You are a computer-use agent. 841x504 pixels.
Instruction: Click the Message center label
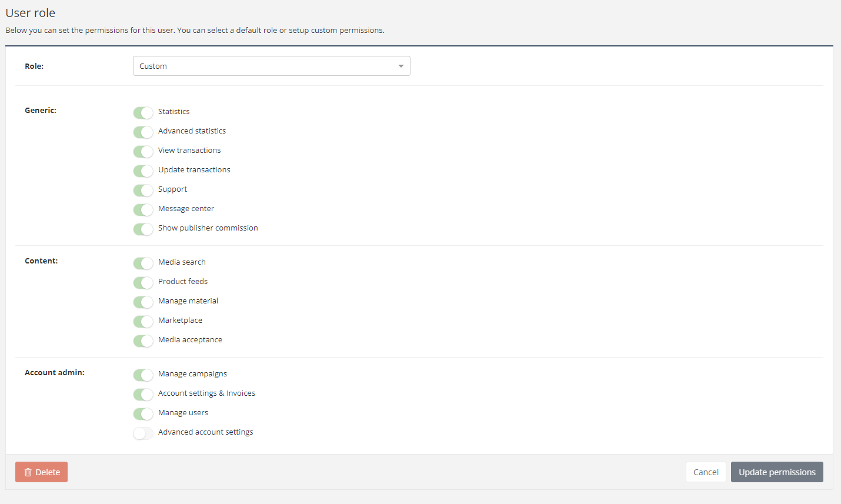186,208
